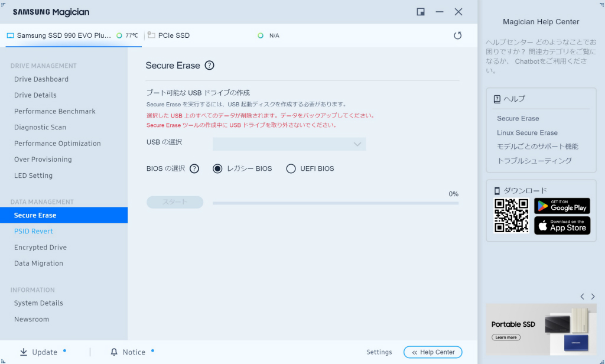This screenshot has width=605, height=364.
Task: Open Performance Benchmark in the sidebar
Action: pos(55,111)
